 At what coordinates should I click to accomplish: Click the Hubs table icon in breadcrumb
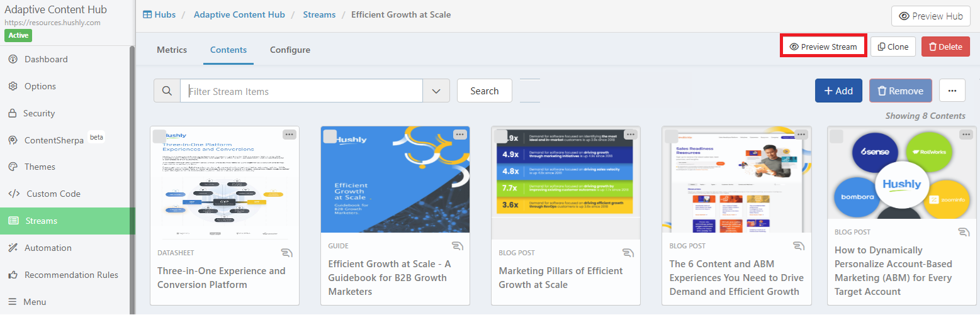tap(147, 14)
